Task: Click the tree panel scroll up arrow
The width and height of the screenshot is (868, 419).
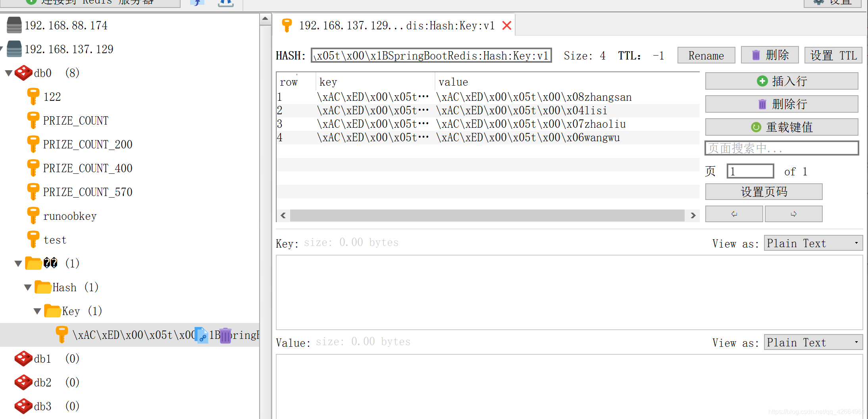Action: point(265,19)
